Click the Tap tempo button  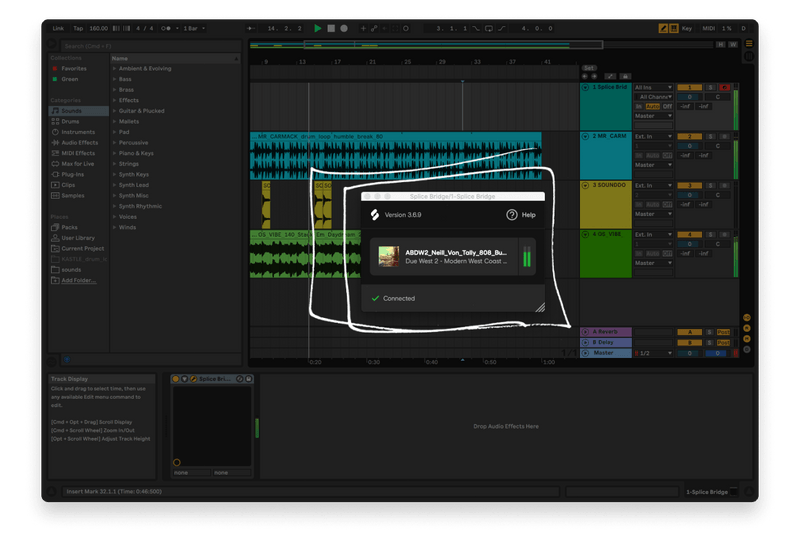[78, 29]
